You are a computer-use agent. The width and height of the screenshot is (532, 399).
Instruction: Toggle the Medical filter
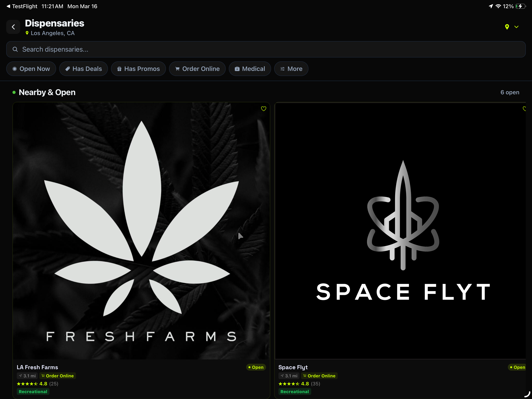(x=250, y=69)
